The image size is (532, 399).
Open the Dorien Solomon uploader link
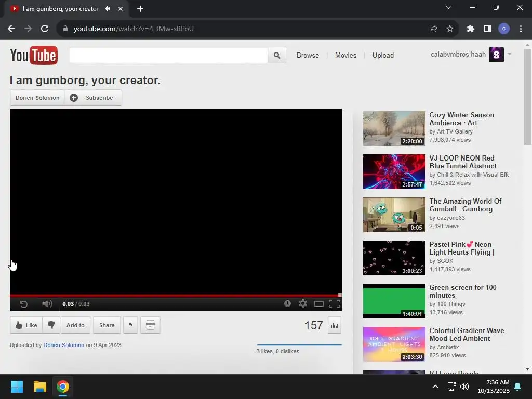64,345
